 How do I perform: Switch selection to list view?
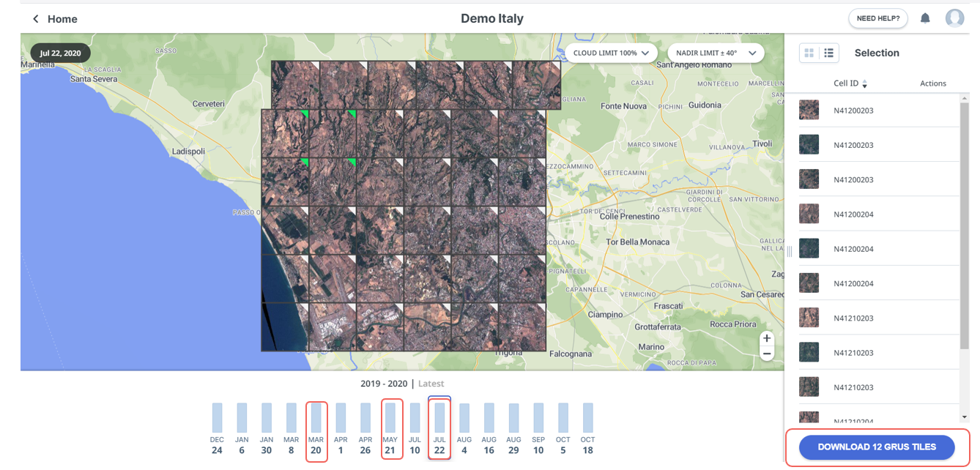click(828, 53)
